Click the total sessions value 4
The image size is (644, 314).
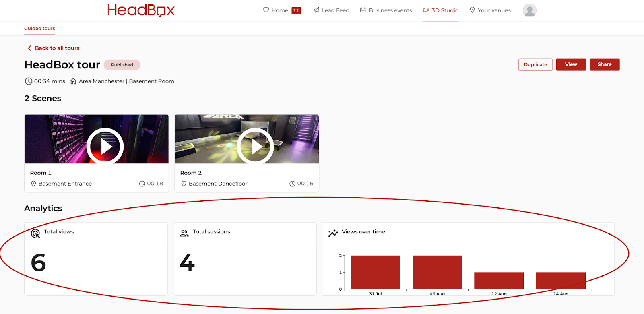(187, 262)
